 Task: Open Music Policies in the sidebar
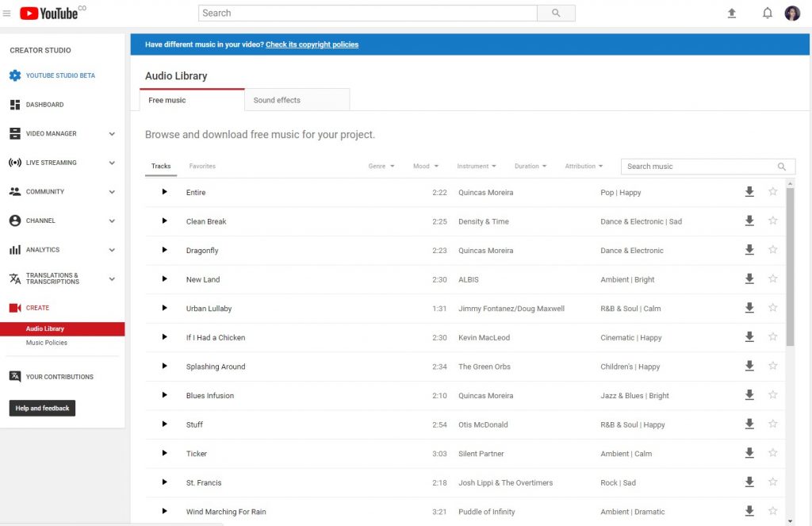47,343
